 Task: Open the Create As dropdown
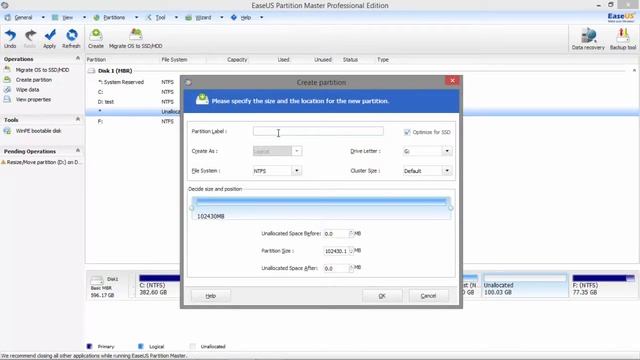[297, 151]
